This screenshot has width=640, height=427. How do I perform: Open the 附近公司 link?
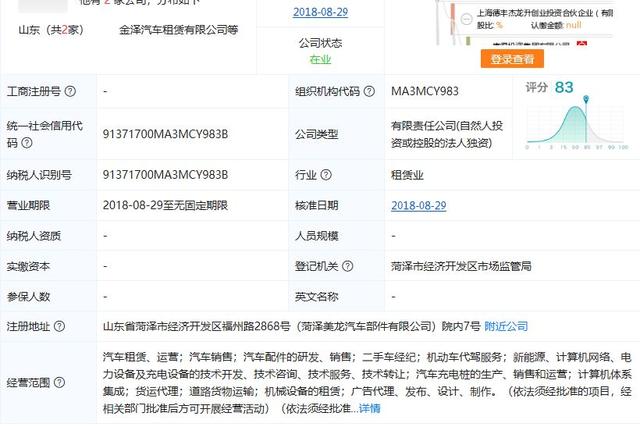coord(505,326)
